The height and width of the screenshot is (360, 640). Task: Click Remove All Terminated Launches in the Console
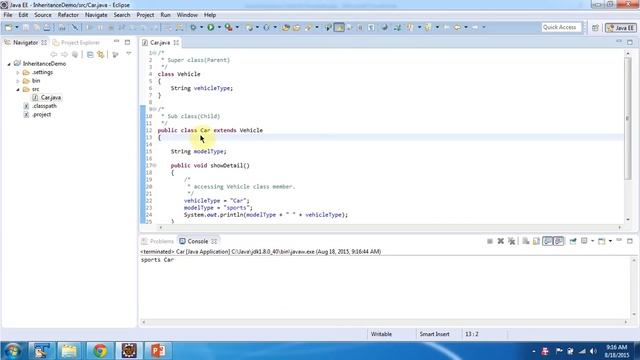[512, 241]
